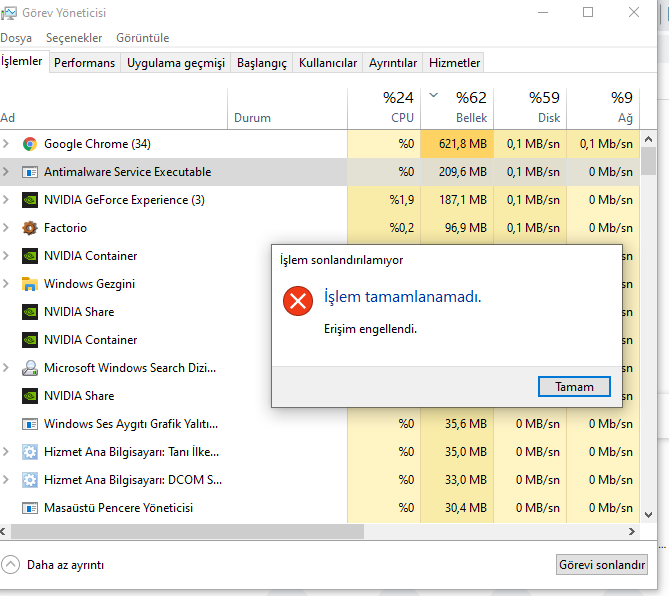The height and width of the screenshot is (596, 669).
Task: Open the Başlangıç tab
Action: 262,63
